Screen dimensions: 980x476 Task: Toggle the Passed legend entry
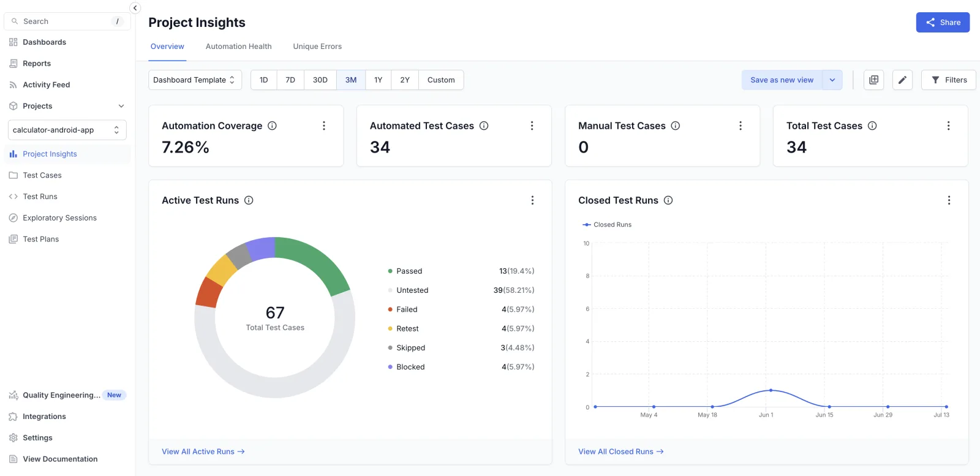pos(405,271)
